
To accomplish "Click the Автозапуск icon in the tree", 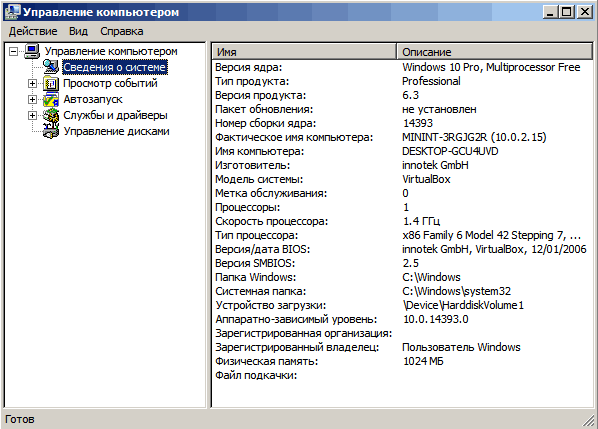I will coord(51,99).
